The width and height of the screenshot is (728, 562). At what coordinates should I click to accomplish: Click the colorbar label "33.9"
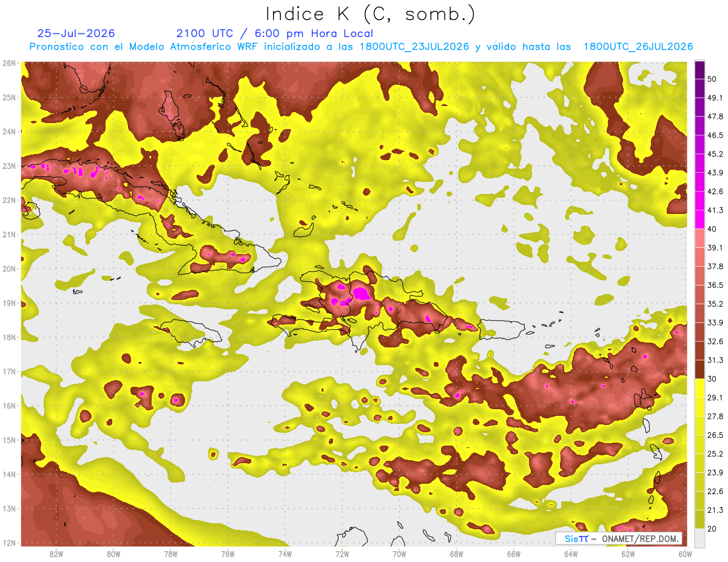(x=715, y=323)
